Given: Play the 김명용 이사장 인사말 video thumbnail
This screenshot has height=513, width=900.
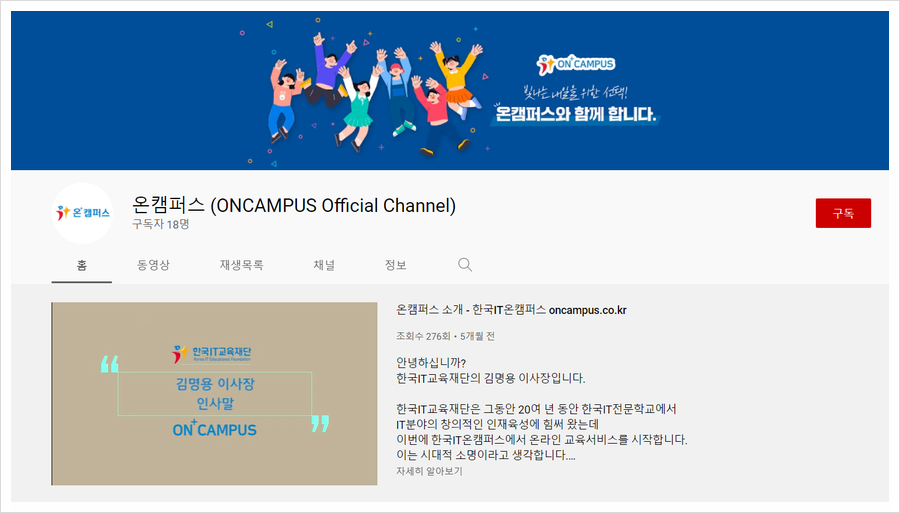Looking at the screenshot, I should pos(215,394).
